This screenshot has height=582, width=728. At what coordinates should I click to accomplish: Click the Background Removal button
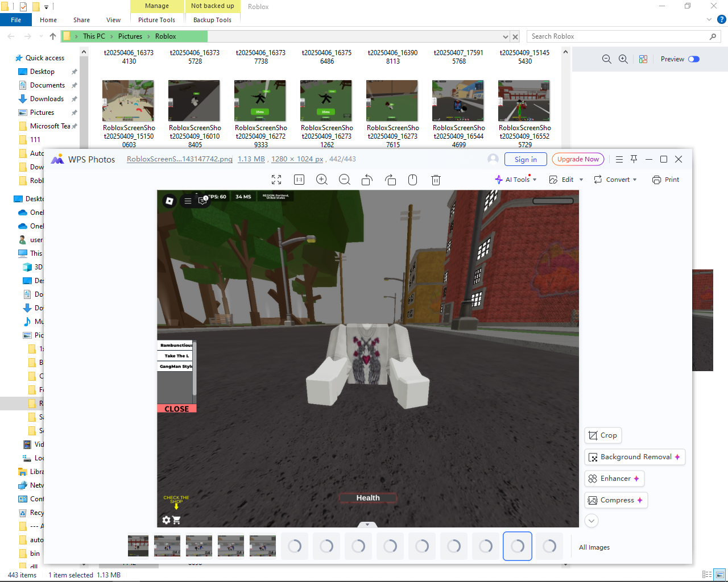635,457
